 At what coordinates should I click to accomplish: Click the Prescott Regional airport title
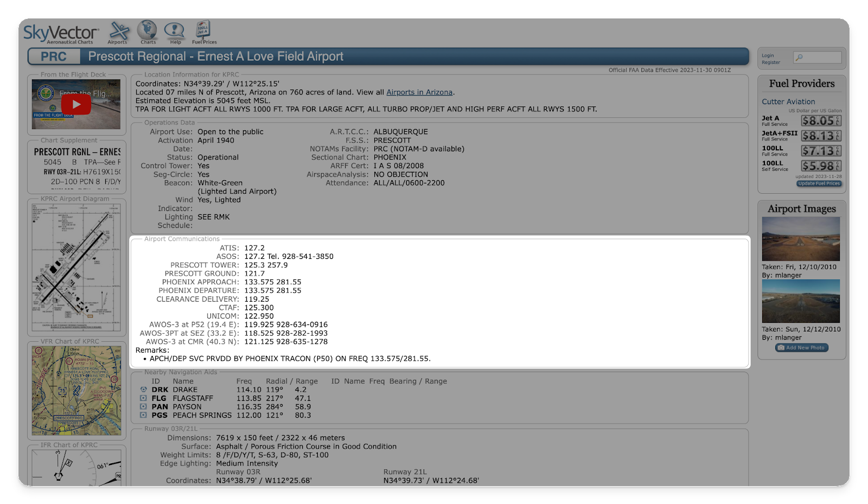[x=216, y=56]
